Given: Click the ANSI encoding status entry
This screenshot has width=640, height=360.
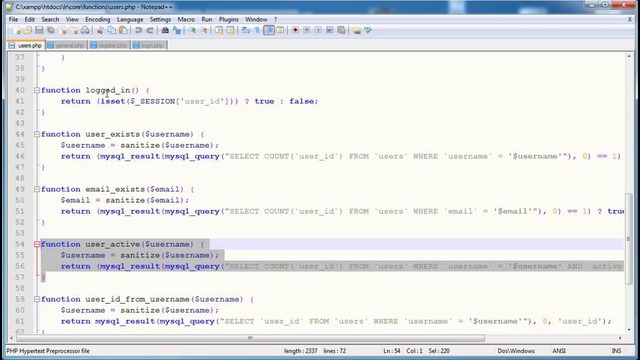Looking at the screenshot, I should click(x=559, y=351).
